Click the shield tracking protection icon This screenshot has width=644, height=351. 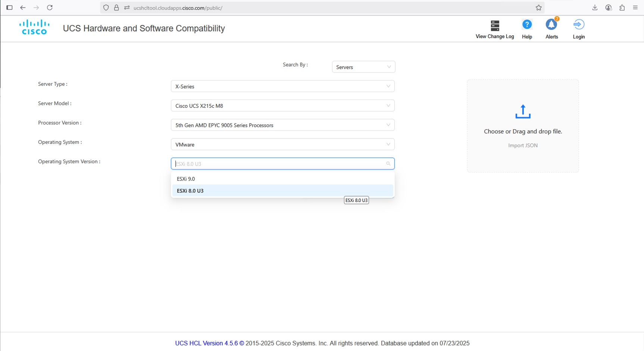point(106,7)
